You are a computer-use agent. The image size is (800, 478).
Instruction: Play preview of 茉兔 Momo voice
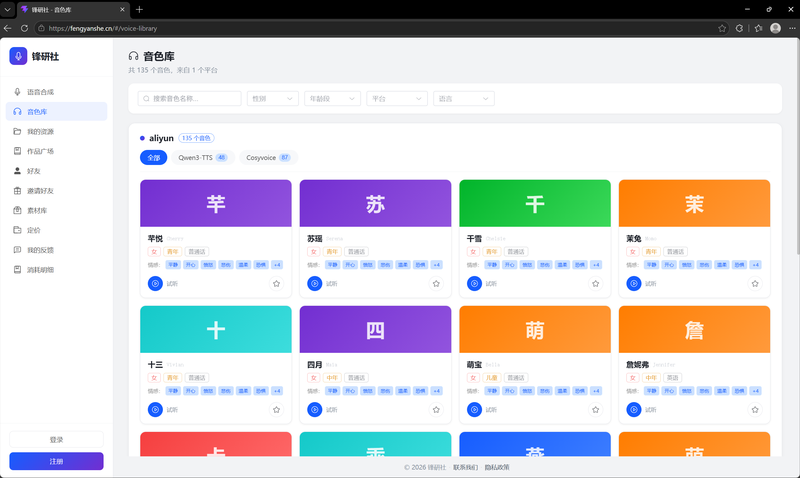click(x=634, y=283)
